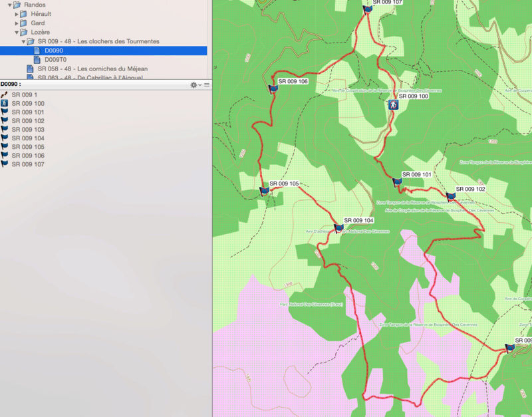
Task: Click the SR 009 105 map label
Action: click(x=284, y=184)
